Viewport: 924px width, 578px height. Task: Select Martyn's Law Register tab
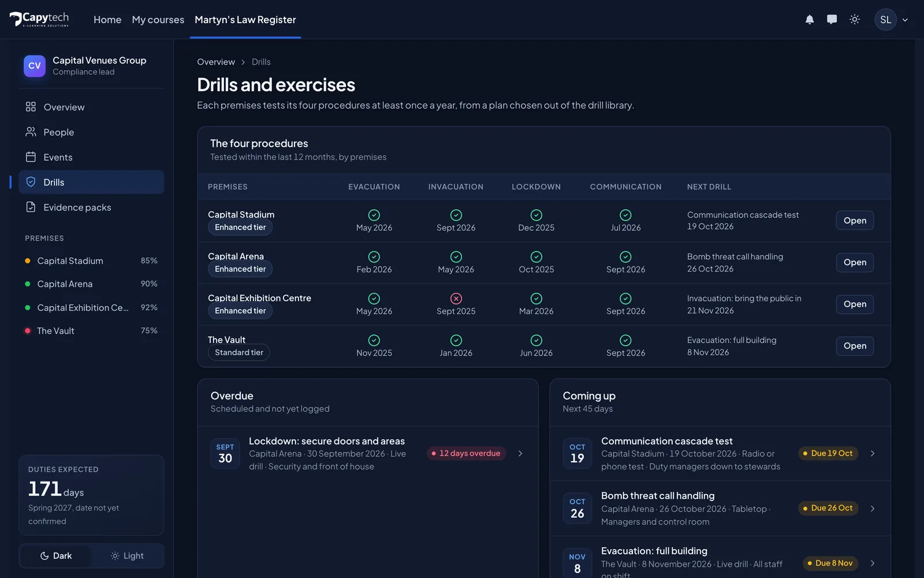pos(245,20)
